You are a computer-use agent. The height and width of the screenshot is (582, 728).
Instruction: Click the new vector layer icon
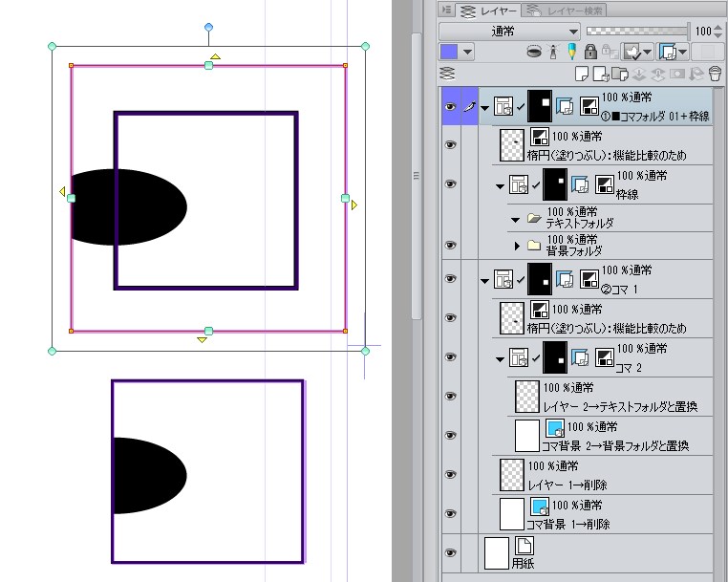[x=600, y=74]
